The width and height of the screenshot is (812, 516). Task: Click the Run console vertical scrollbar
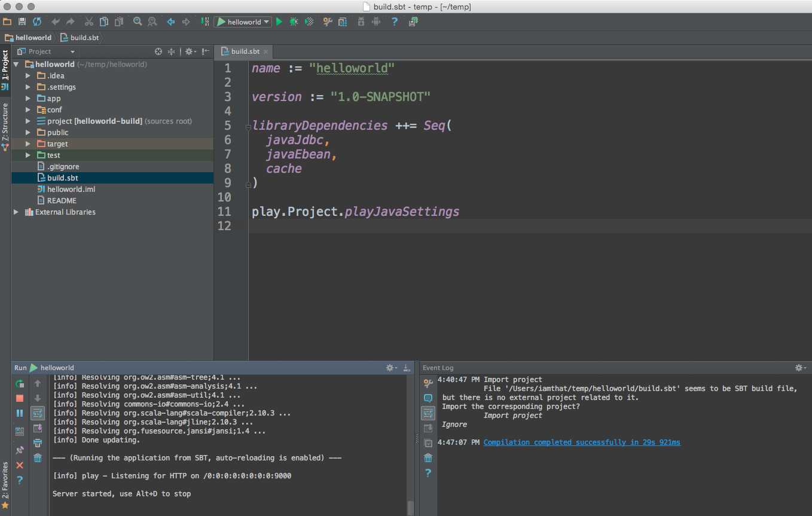pos(410,508)
